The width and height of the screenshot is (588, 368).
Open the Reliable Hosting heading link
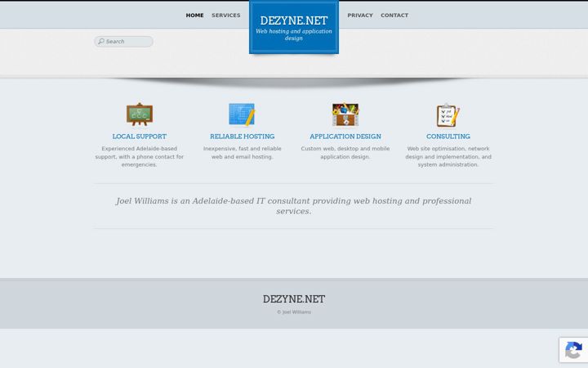pyautogui.click(x=243, y=137)
